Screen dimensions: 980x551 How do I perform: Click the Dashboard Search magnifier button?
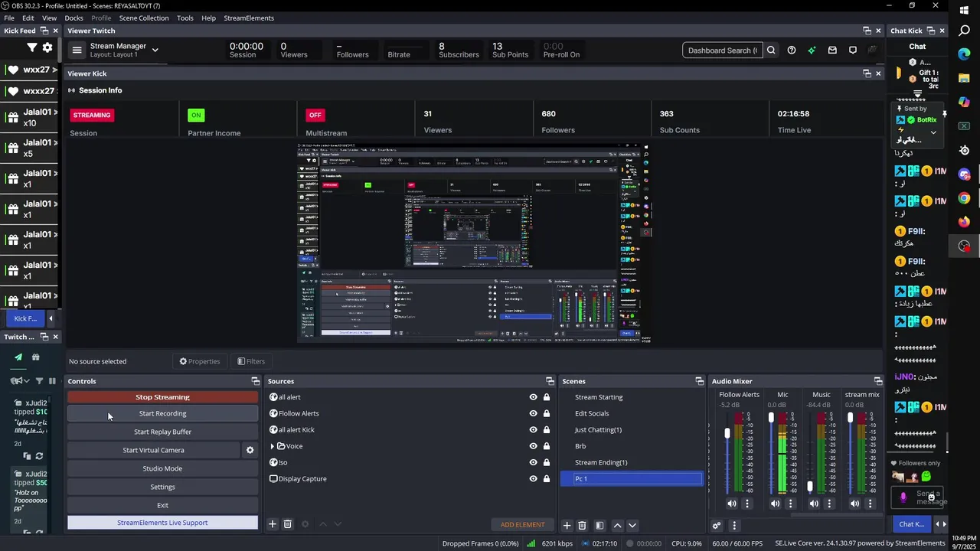771,51
